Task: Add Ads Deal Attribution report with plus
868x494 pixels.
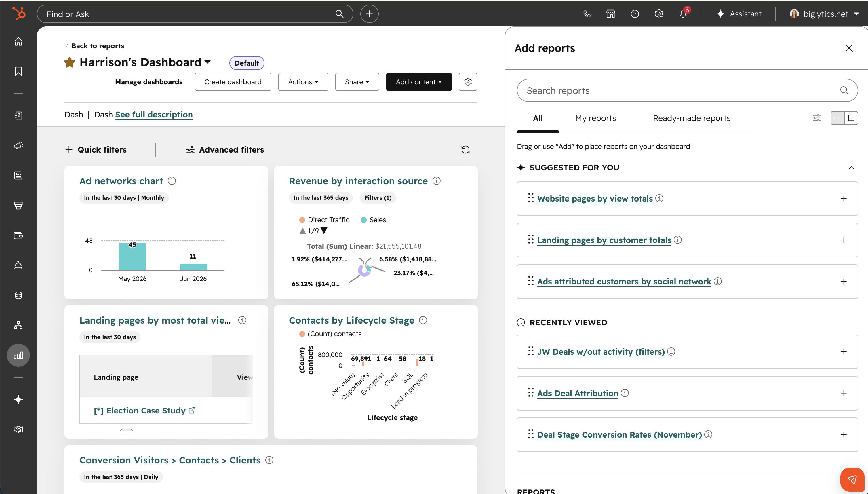Action: [844, 393]
